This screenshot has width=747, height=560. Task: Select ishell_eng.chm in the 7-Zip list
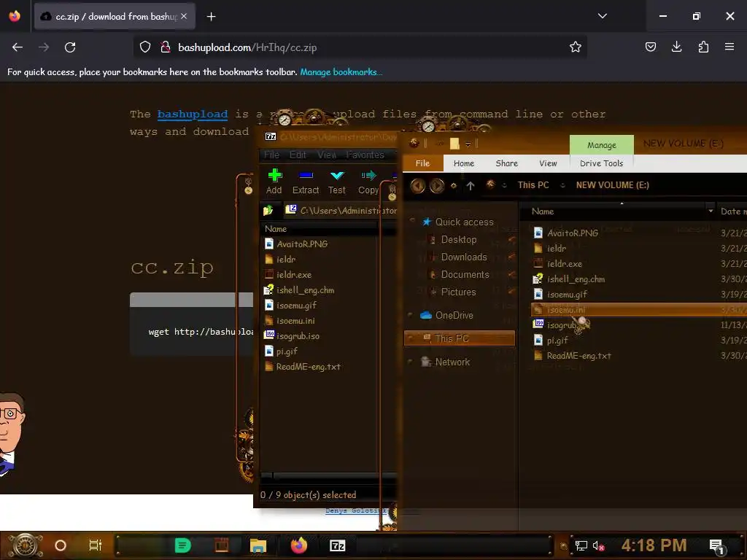click(x=299, y=289)
